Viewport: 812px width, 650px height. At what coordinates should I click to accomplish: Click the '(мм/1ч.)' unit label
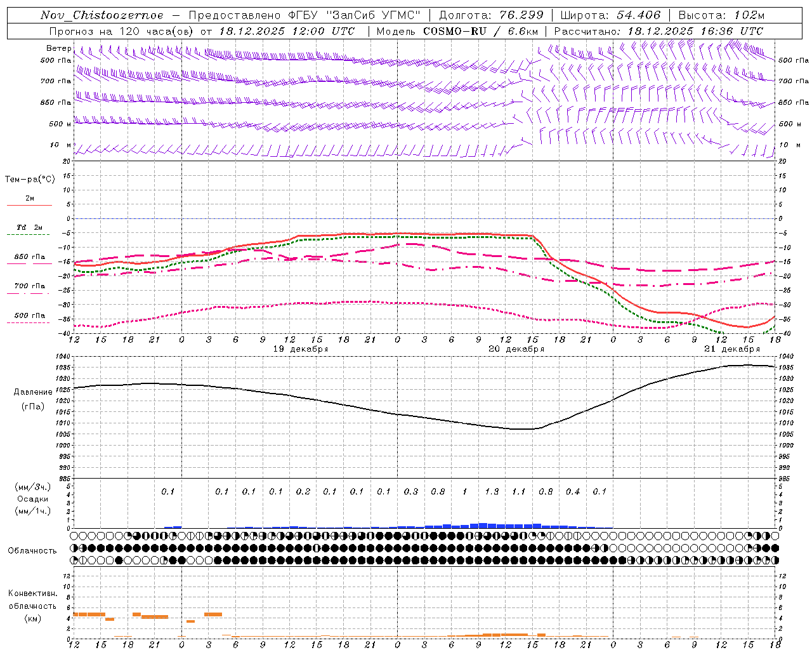[32, 511]
